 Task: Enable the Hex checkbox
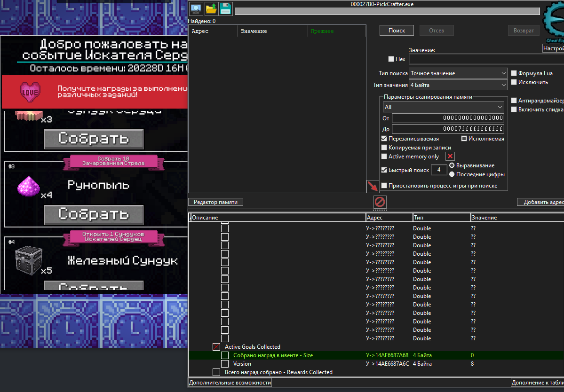click(391, 59)
